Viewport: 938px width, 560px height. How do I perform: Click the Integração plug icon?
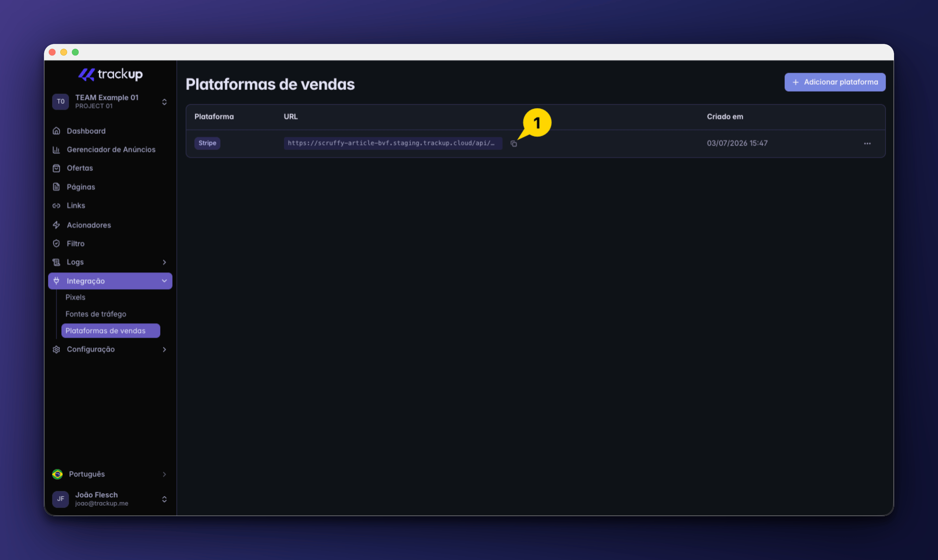coord(56,281)
